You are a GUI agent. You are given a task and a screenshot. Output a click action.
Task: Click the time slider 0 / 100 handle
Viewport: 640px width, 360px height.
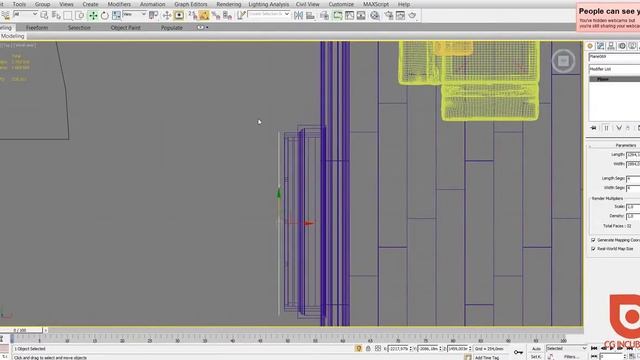point(21,330)
